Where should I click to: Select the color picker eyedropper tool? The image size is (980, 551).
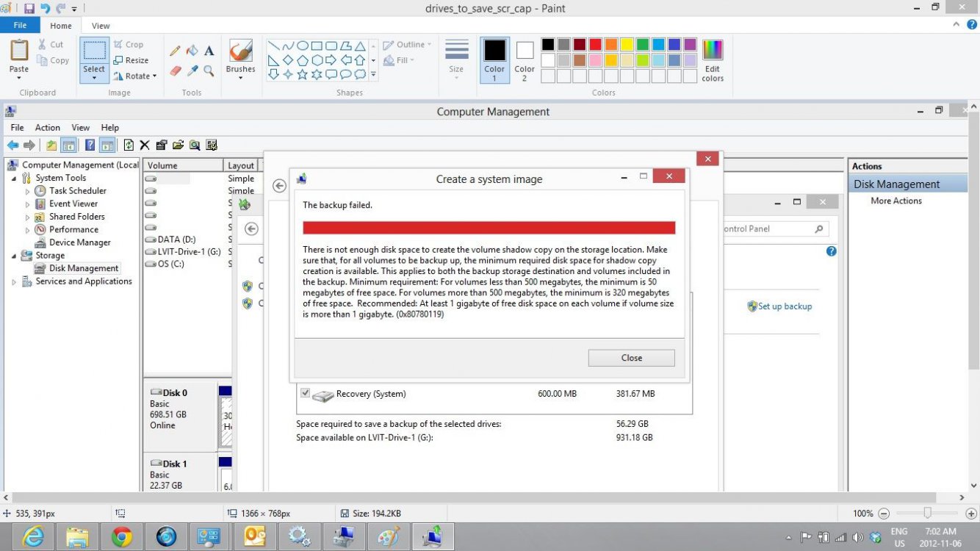click(x=192, y=71)
